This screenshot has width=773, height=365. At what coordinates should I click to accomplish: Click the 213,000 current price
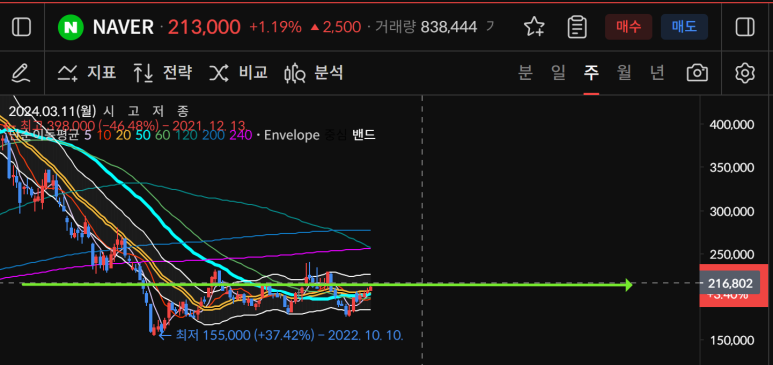[x=204, y=27]
